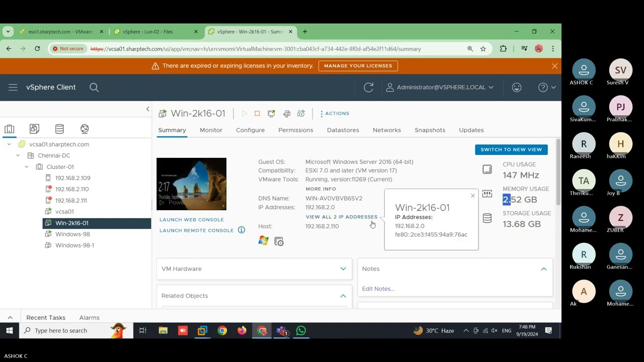This screenshot has height=362, width=644.
Task: Open the Updates tab
Action: 471,130
